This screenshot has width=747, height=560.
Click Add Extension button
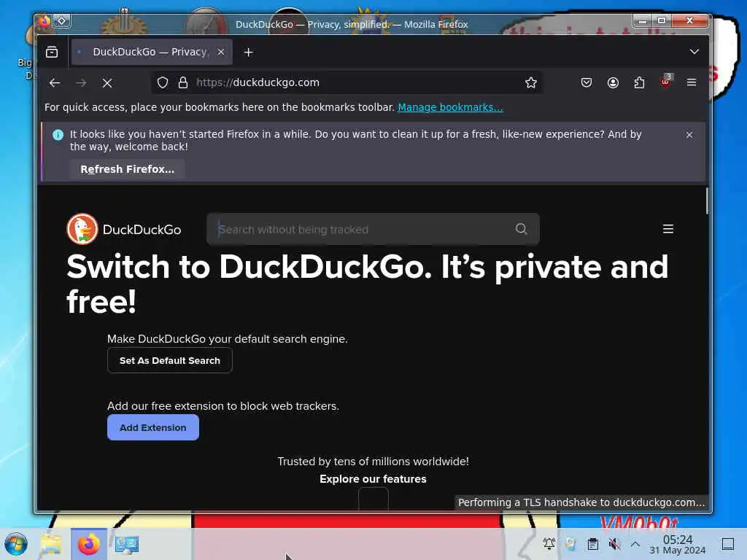[x=153, y=427]
